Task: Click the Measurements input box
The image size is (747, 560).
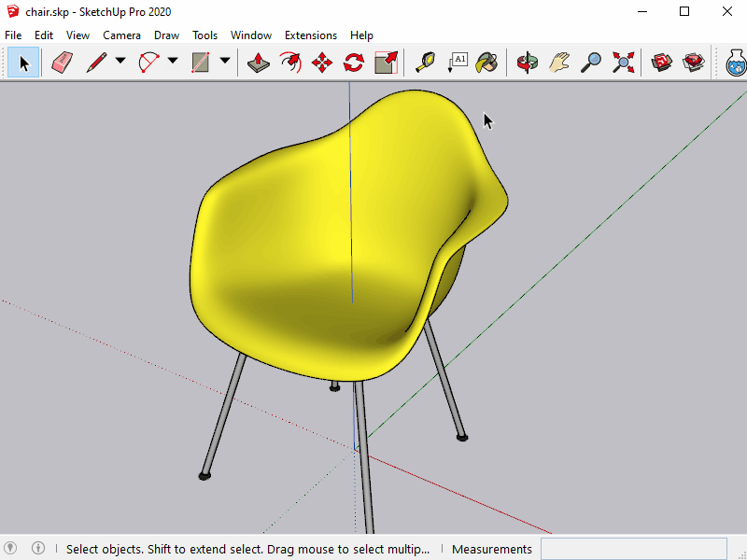Action: 633,549
